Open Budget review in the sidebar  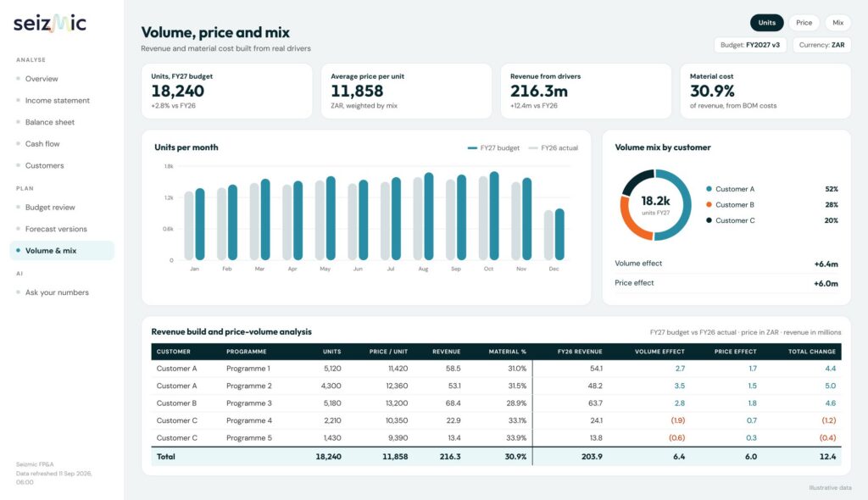[50, 207]
